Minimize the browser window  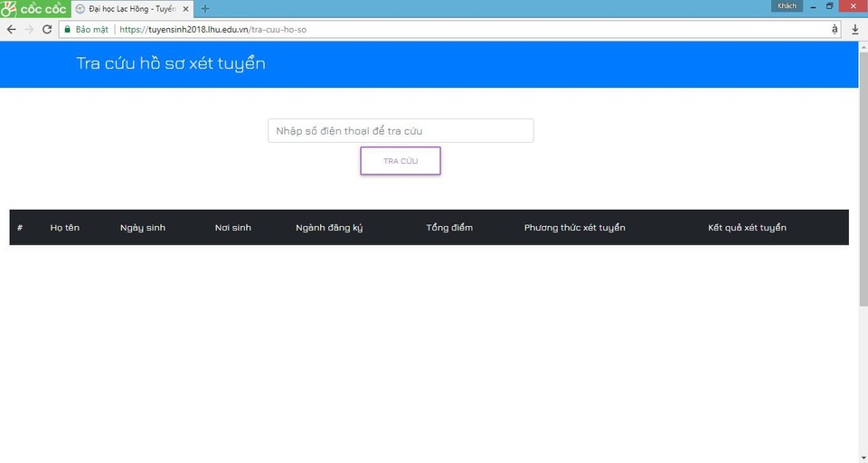(813, 6)
